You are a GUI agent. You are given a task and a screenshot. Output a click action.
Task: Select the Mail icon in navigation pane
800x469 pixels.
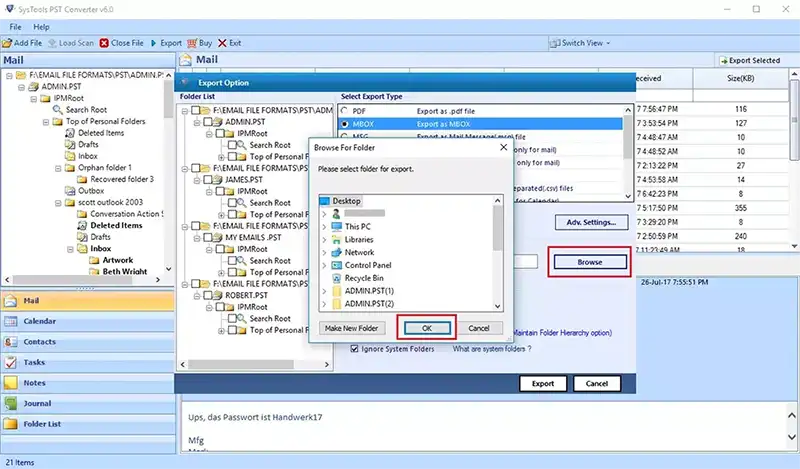click(10, 301)
